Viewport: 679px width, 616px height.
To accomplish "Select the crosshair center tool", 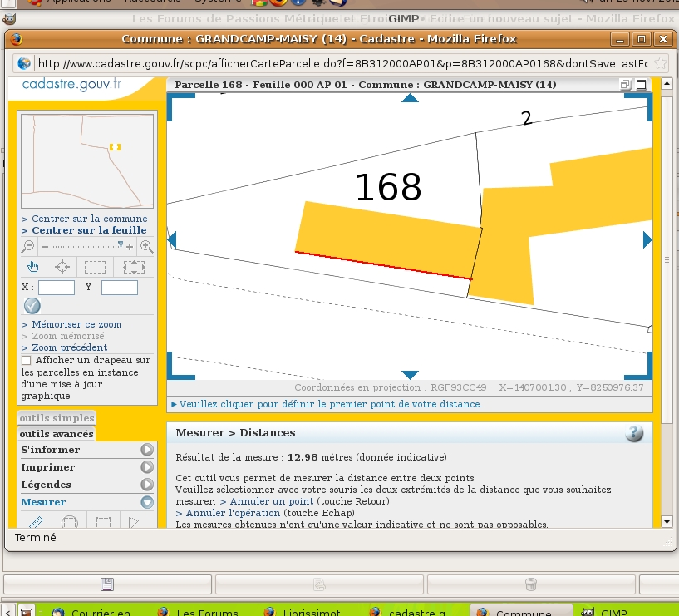I will 62,266.
